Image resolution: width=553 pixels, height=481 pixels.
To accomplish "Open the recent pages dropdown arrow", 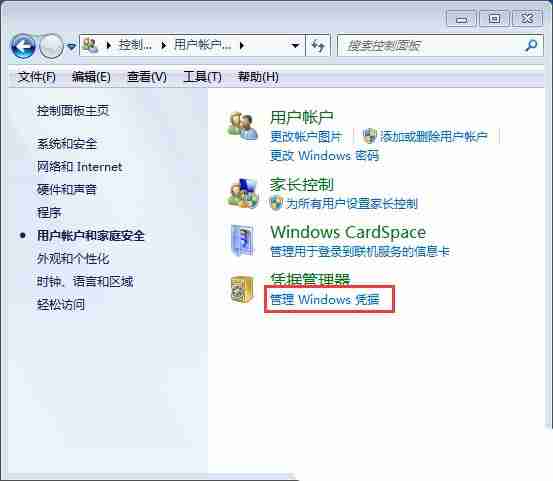I will 72,46.
